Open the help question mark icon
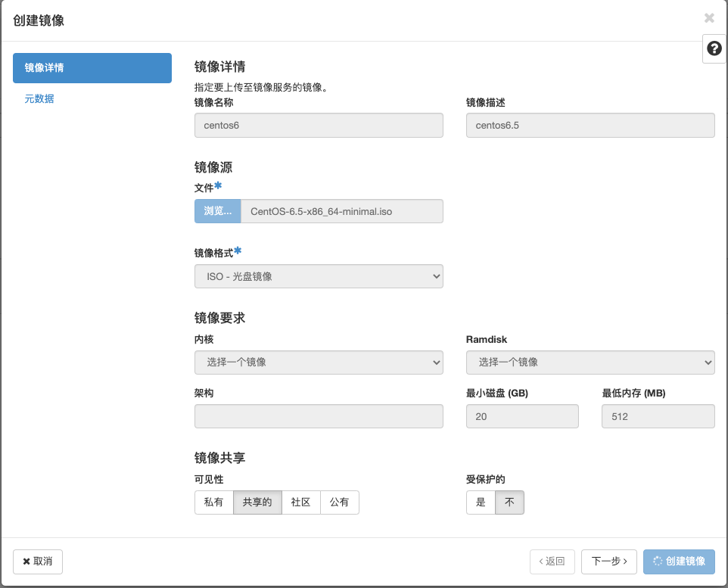The image size is (728, 588). [x=714, y=48]
